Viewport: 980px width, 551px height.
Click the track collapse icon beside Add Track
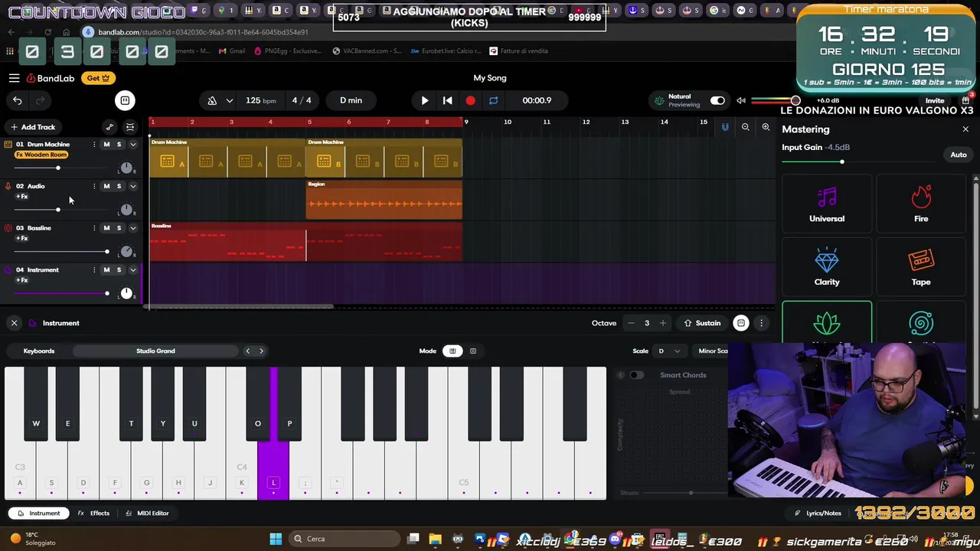pyautogui.click(x=130, y=127)
